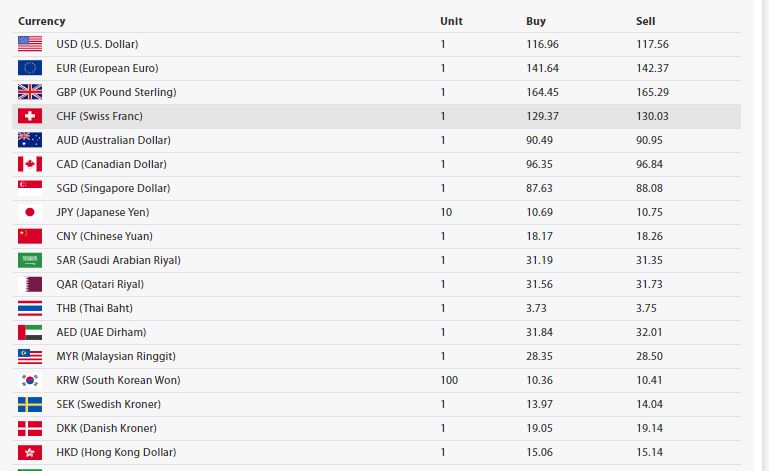Click the Sell column header
The width and height of the screenshot is (769, 471).
click(645, 21)
